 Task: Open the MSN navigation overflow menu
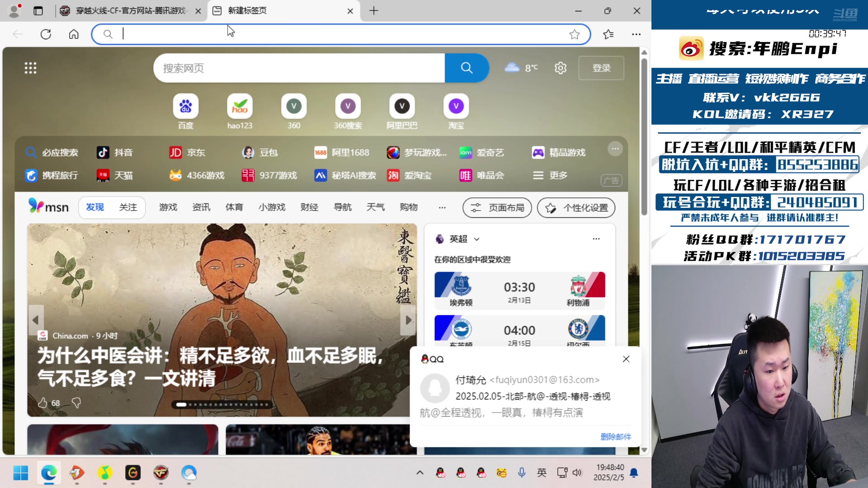[442, 207]
